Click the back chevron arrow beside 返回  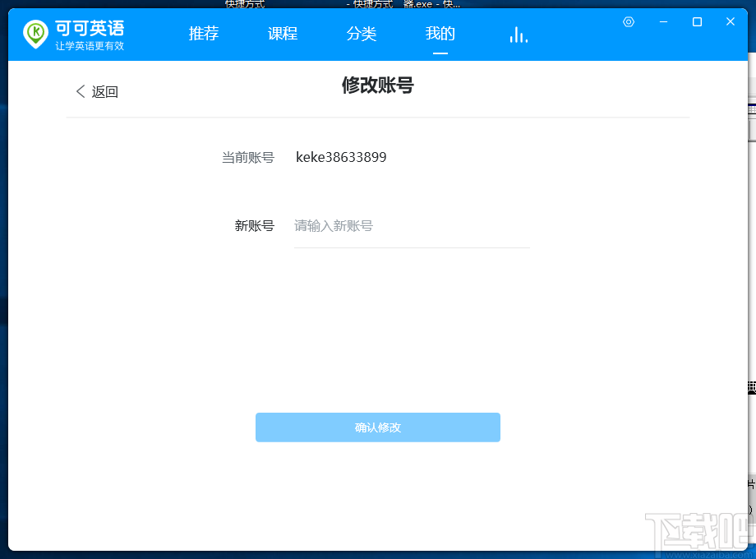80,91
